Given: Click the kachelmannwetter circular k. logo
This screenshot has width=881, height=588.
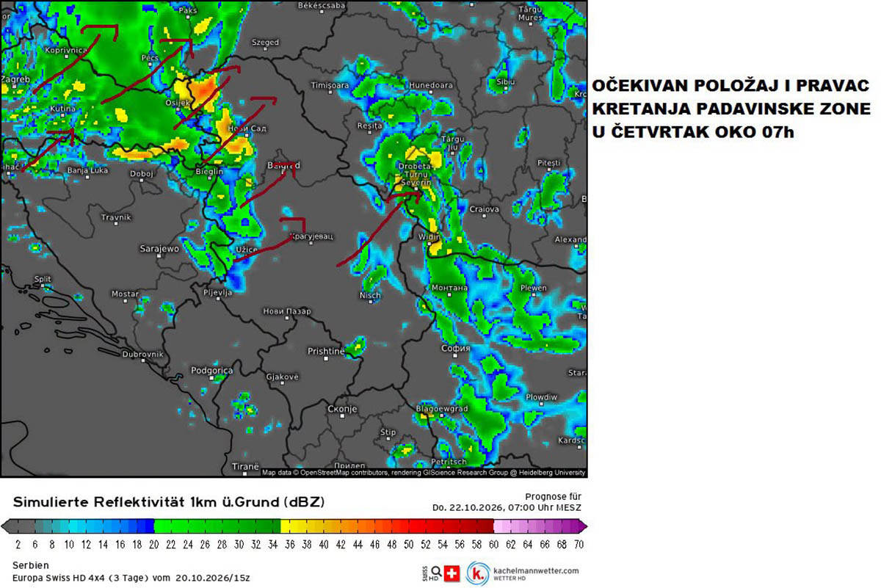Looking at the screenshot, I should coord(479,573).
